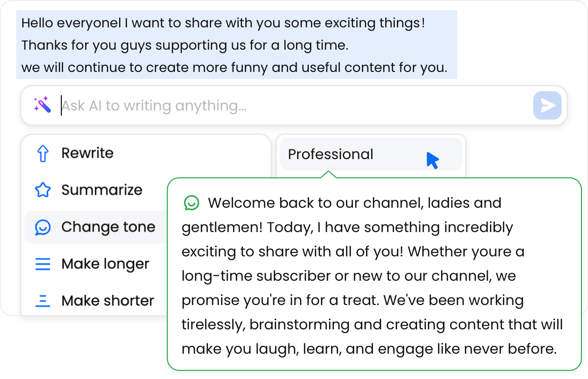Choose Summarize from the AI menu
This screenshot has width=588, height=379.
pyautogui.click(x=102, y=190)
